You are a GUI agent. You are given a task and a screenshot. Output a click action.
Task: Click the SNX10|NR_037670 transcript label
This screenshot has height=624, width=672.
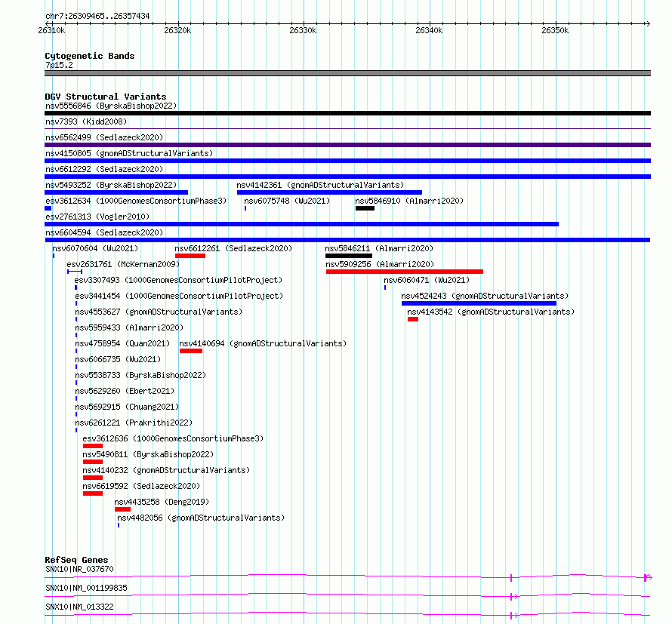[x=79, y=569]
